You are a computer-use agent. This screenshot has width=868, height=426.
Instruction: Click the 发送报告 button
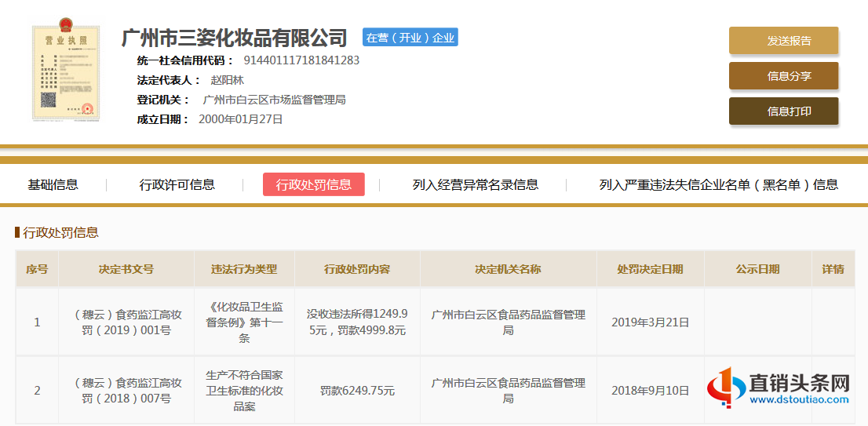783,40
